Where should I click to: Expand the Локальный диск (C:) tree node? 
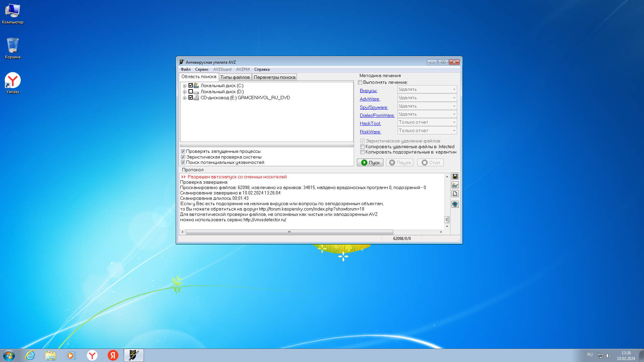[x=184, y=86]
